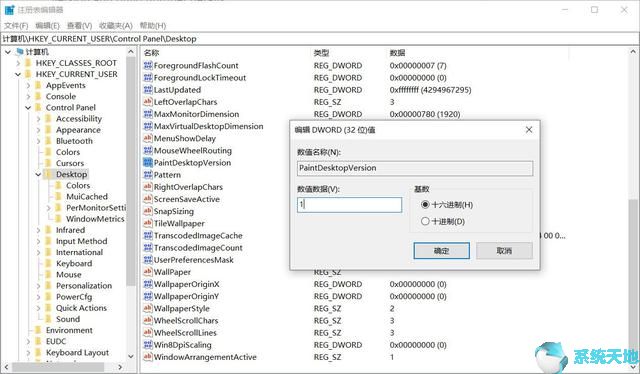The image size is (640, 374).
Task: Open the 编辑(E) menu
Action: tap(47, 26)
